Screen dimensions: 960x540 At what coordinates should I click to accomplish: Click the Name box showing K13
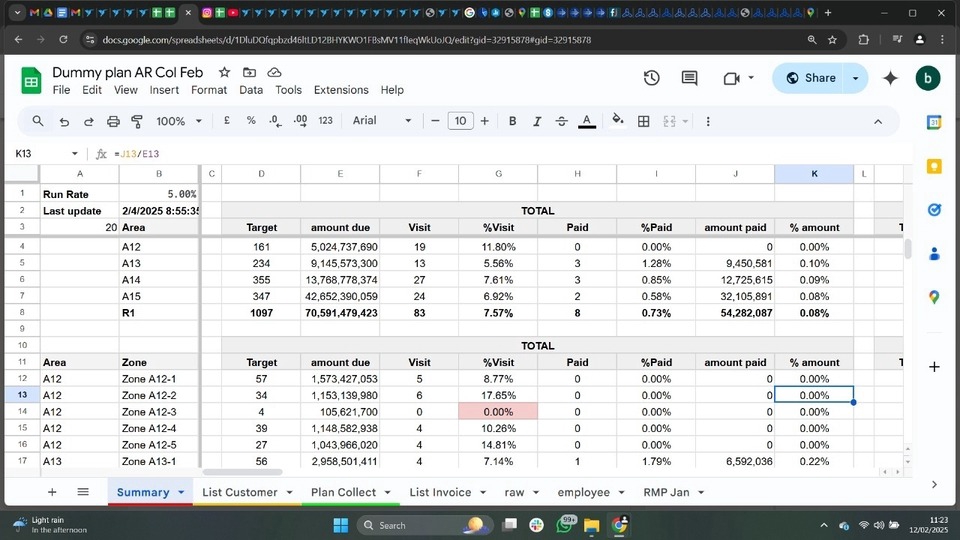coord(46,154)
